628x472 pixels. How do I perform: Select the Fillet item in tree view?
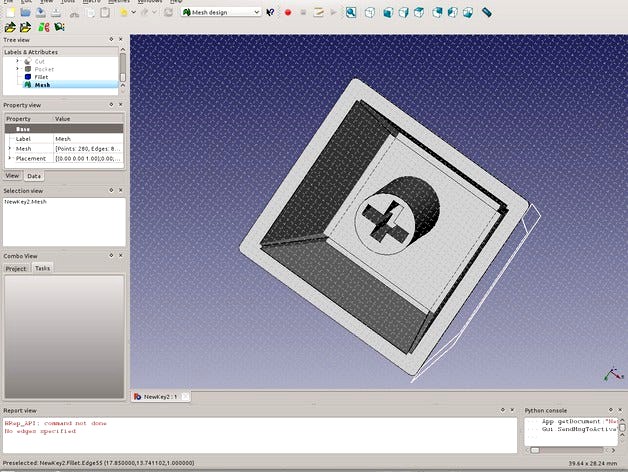coord(41,76)
